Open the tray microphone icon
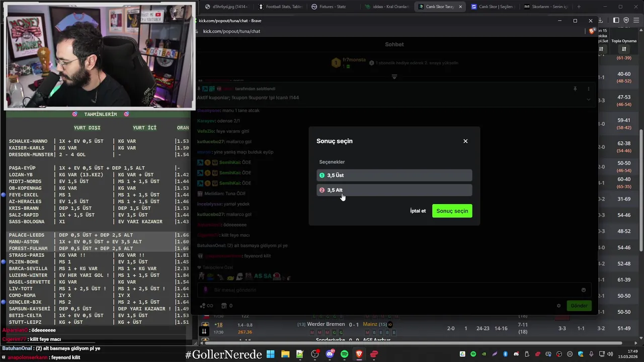Image resolution: width=644 pixels, height=362 pixels. [x=592, y=354]
